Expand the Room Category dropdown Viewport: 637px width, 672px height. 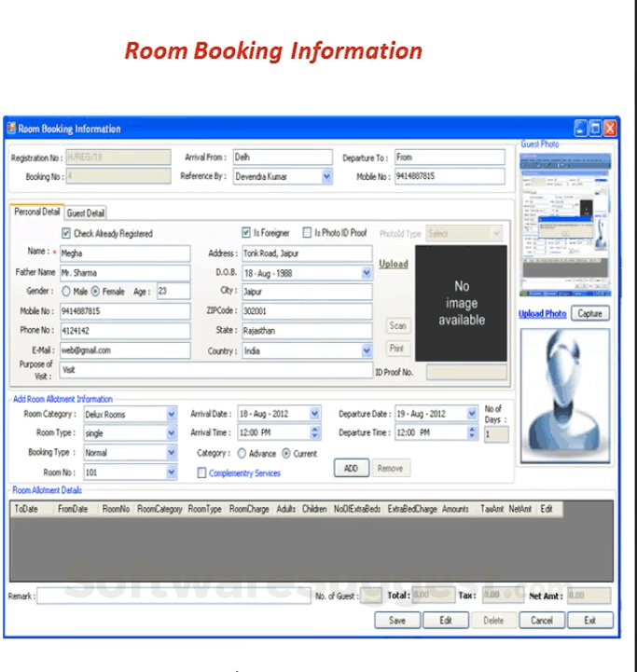click(172, 414)
